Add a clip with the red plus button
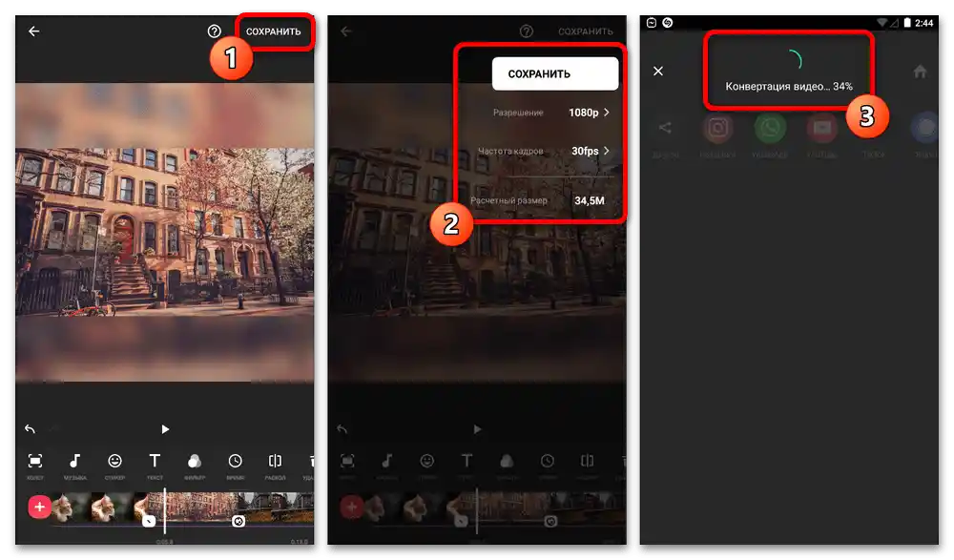 [39, 507]
